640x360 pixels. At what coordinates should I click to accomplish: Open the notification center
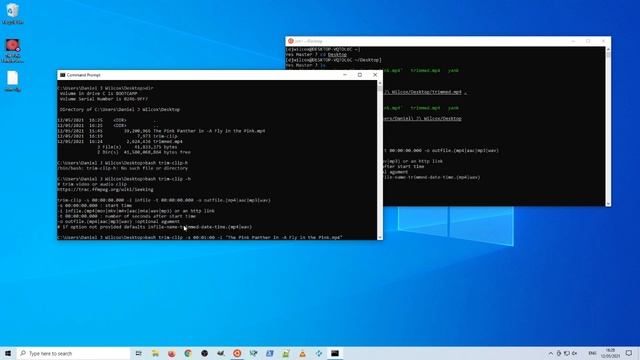[629, 353]
